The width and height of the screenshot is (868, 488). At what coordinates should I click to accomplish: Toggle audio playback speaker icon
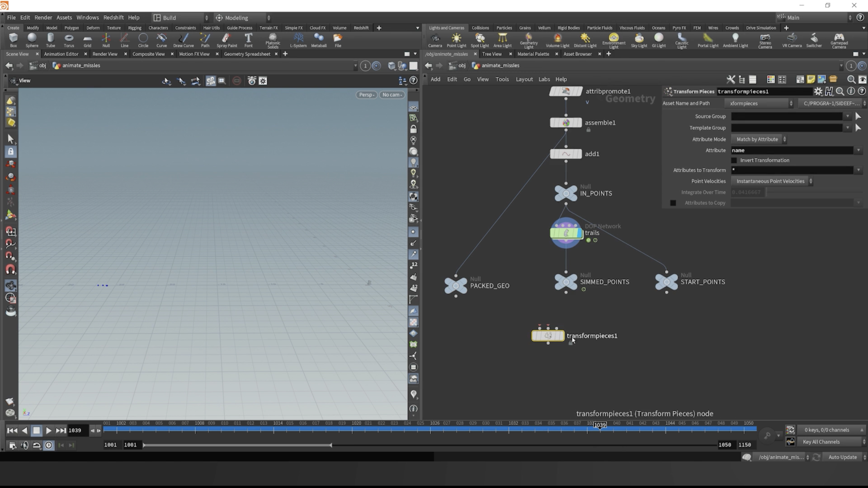click(24, 445)
